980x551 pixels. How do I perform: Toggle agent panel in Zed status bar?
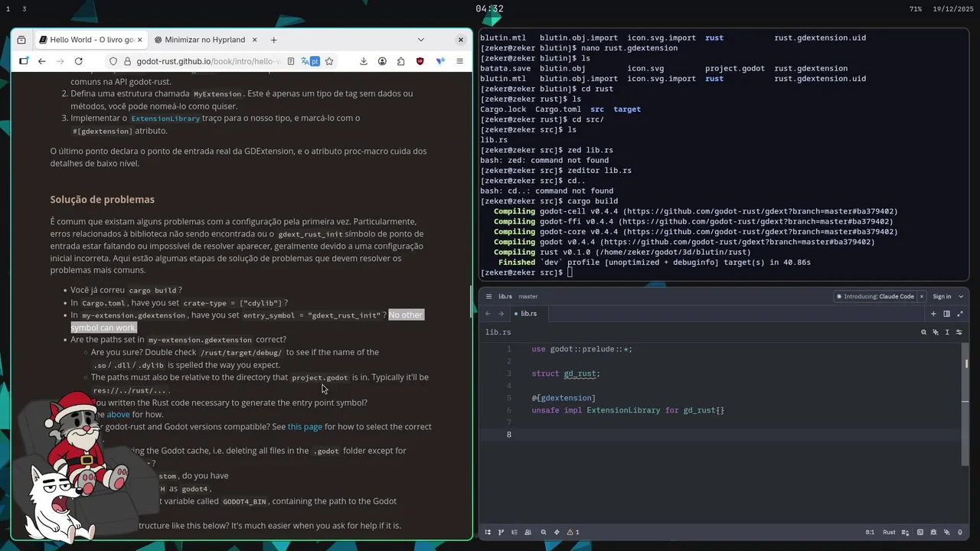click(947, 532)
